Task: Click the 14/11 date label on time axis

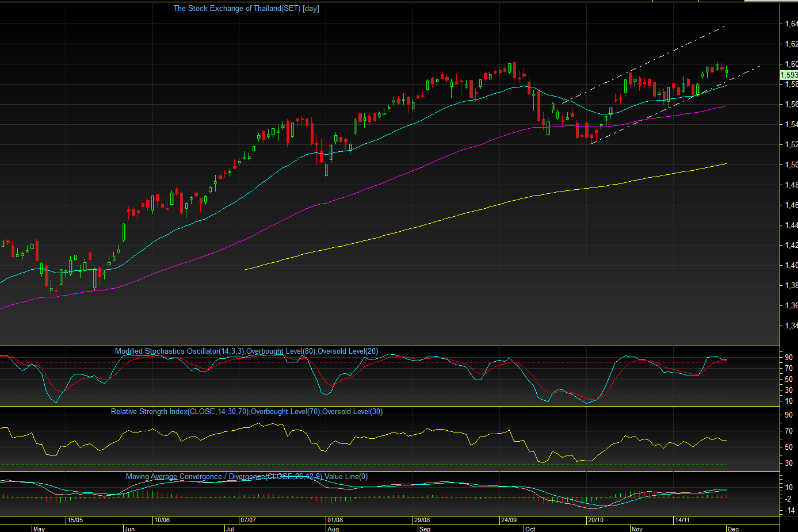Action: tap(682, 520)
